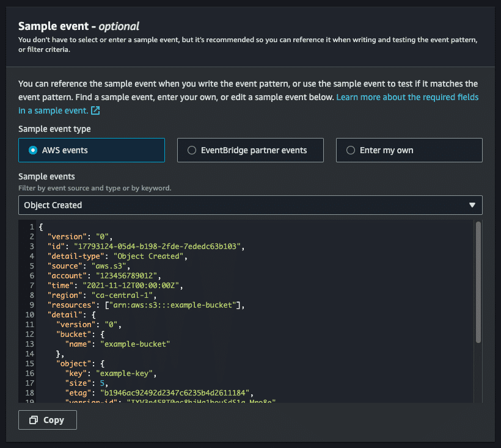Open the Object Created sample events dropdown

pyautogui.click(x=250, y=205)
